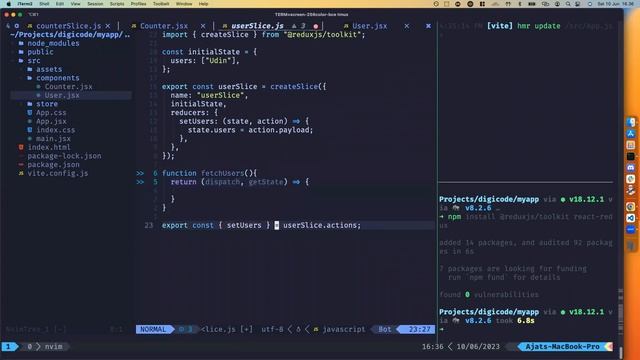Click the index.html file icon
The width and height of the screenshot is (640, 360).
pyautogui.click(x=21, y=147)
